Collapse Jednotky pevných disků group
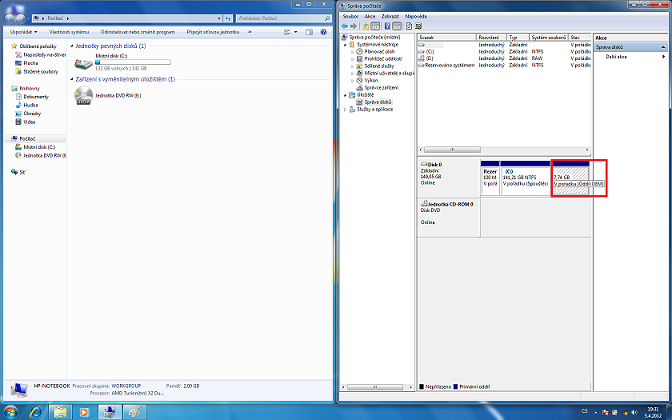 point(70,46)
